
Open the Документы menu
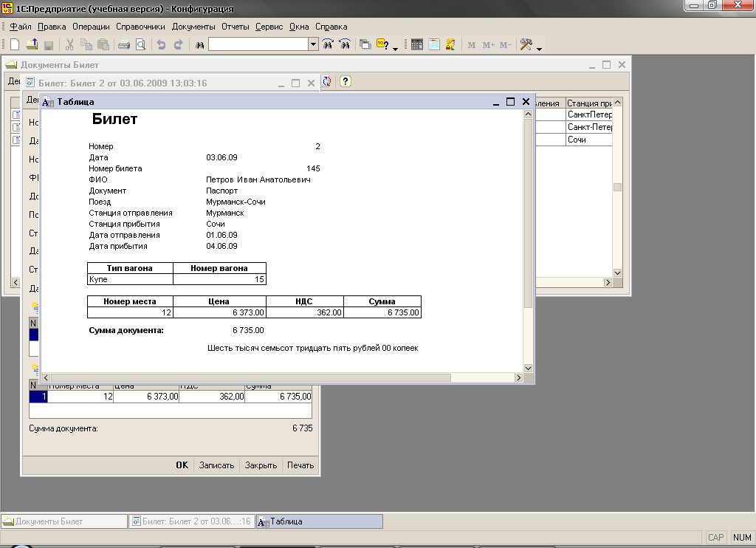coord(193,27)
